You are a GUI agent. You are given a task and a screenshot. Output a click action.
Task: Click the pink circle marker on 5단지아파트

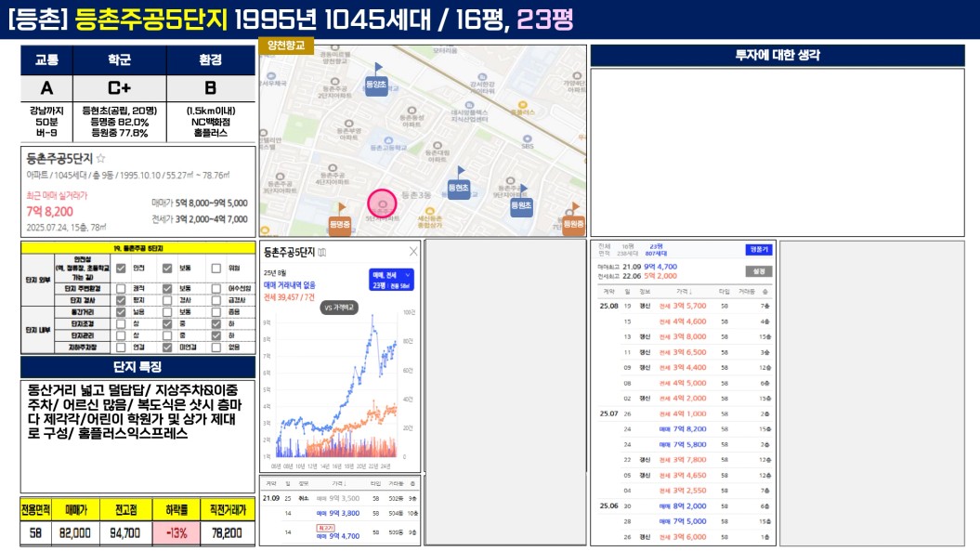pyautogui.click(x=382, y=203)
